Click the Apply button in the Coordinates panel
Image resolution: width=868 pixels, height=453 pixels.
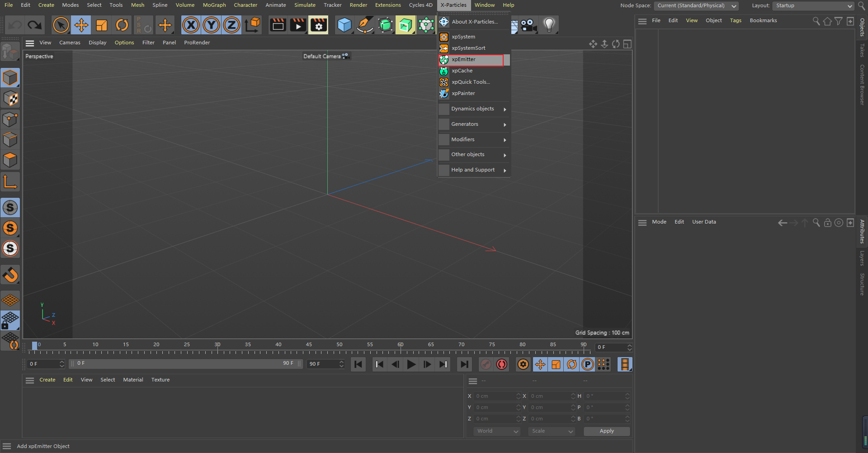click(x=606, y=431)
